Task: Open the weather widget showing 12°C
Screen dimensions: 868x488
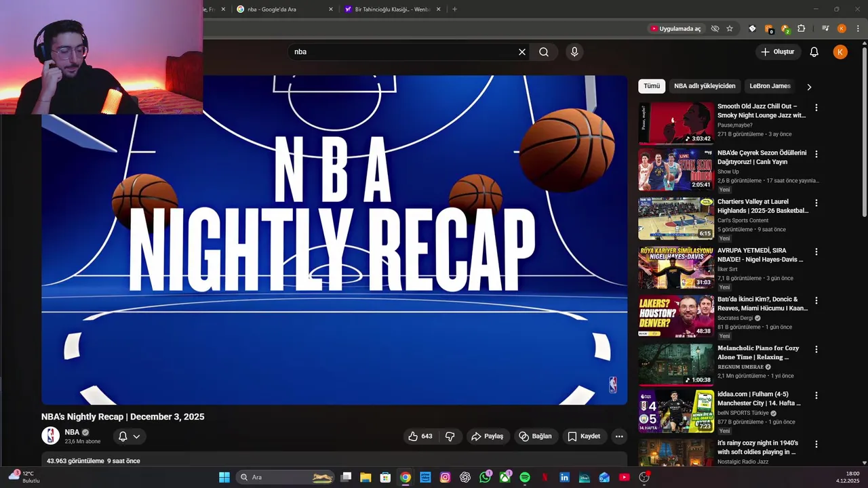Action: (24, 476)
